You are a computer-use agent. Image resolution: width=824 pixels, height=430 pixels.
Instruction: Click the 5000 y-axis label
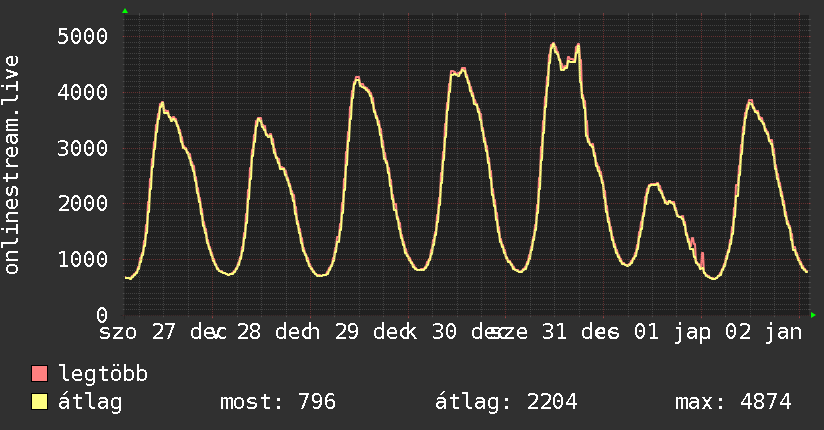(x=83, y=37)
